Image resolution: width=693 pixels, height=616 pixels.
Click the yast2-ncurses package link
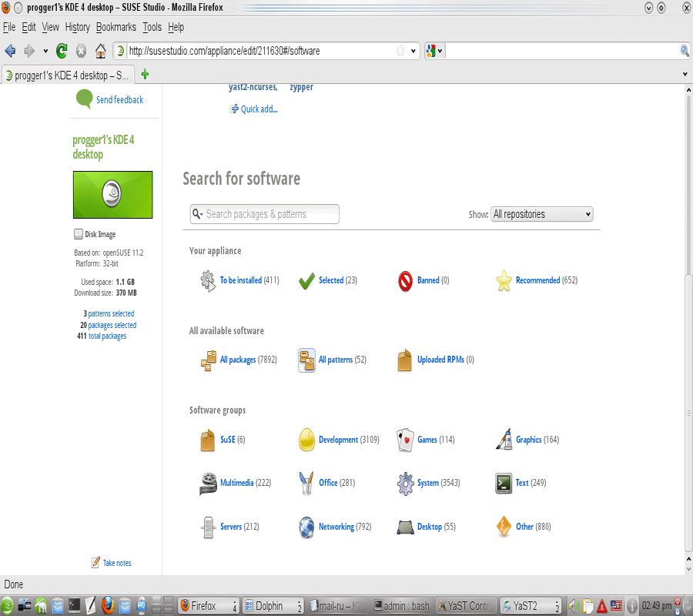coord(253,87)
